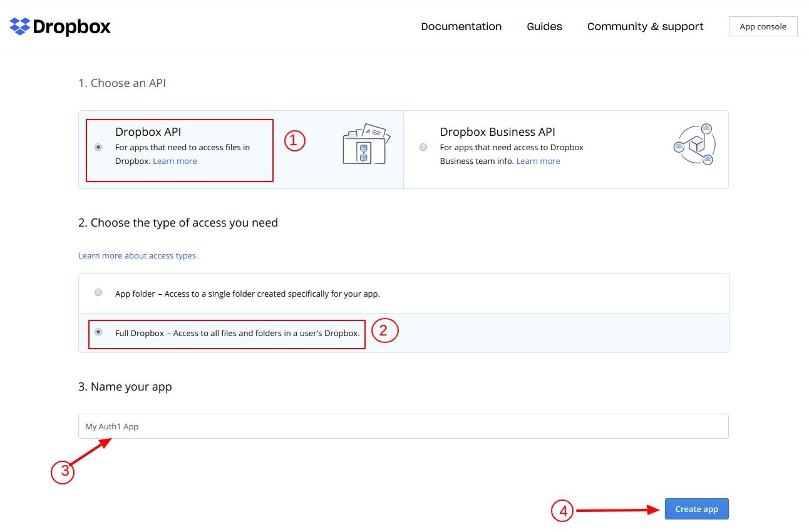
Task: Click the Dropbox Business API heading text
Action: click(x=497, y=132)
